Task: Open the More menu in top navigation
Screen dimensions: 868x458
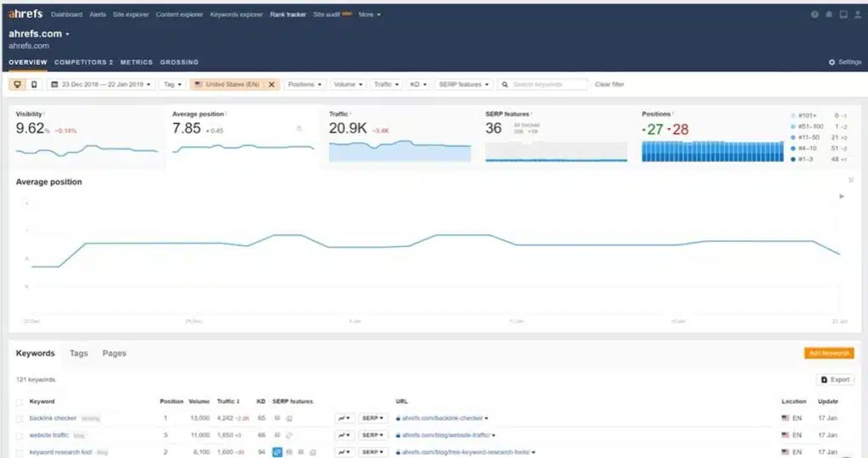Action: pos(370,14)
